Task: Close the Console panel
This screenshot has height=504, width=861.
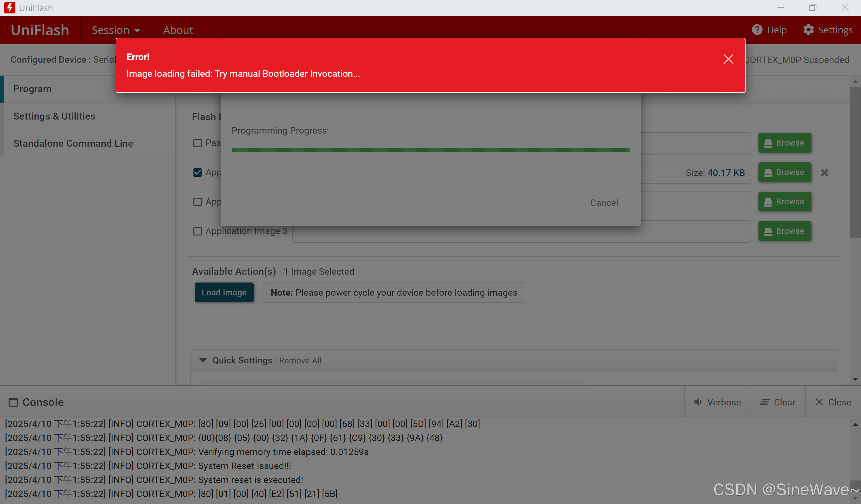Action: pos(833,402)
